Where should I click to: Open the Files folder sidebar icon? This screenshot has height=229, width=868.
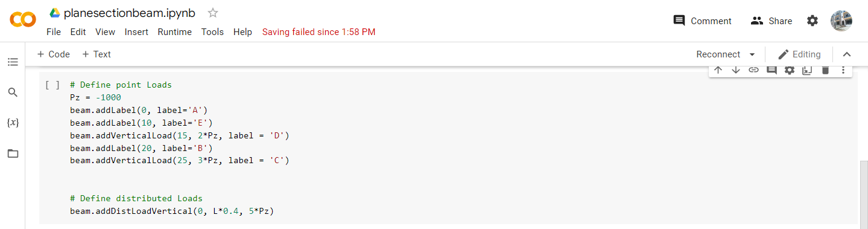[x=13, y=153]
